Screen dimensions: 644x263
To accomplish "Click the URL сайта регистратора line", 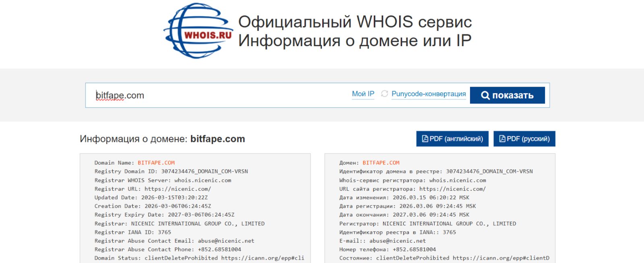I will 413,189.
